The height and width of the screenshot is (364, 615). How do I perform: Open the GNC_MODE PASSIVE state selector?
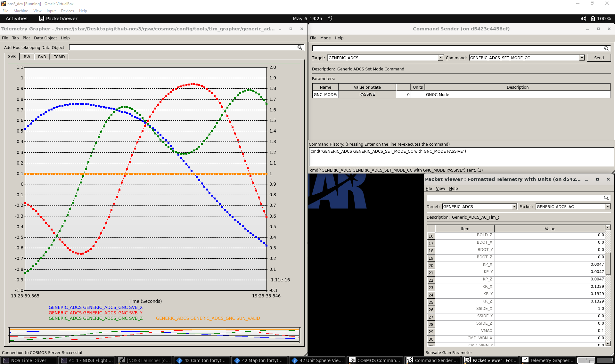point(367,94)
